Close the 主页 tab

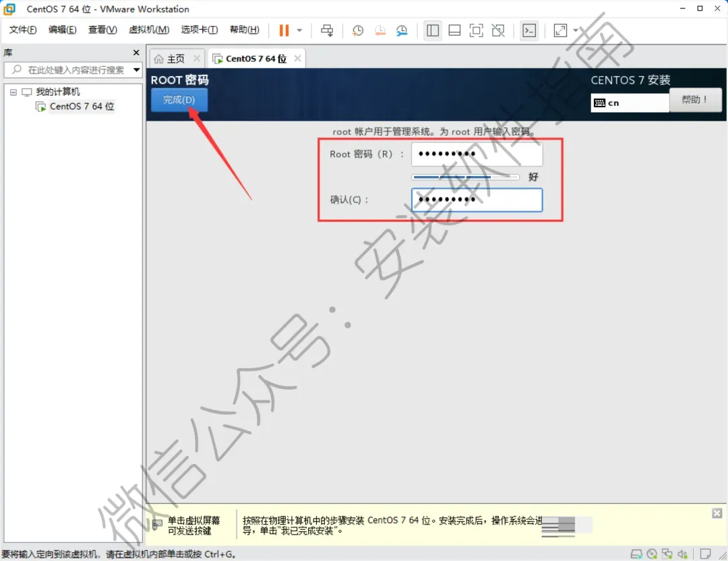click(197, 59)
